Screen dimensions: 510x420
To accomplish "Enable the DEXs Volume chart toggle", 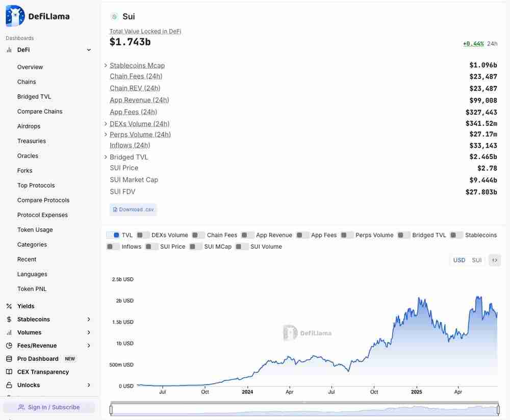I will click(x=143, y=235).
